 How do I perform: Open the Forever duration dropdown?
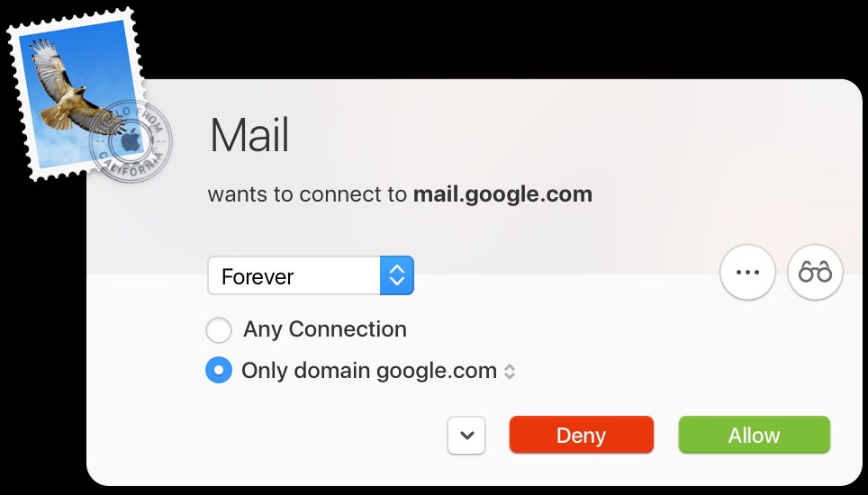(x=311, y=275)
